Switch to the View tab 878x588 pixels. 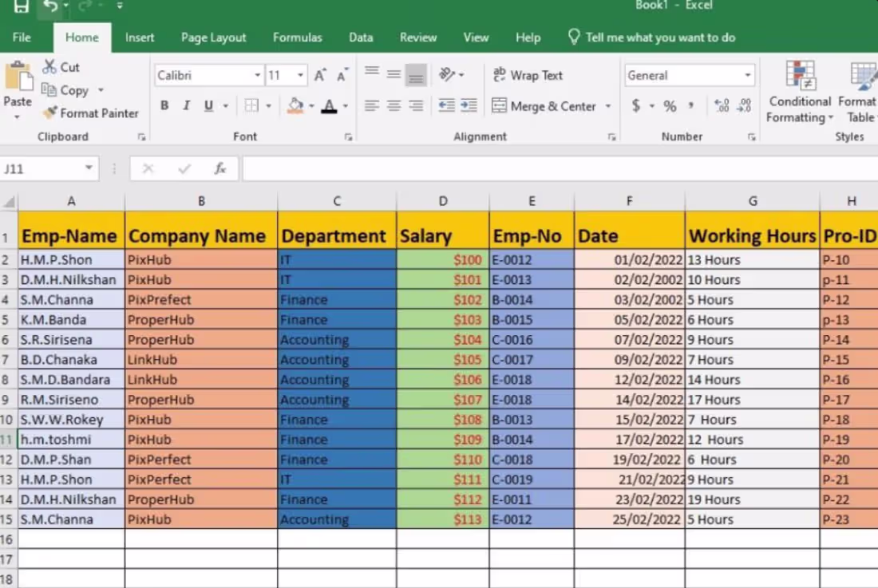(476, 37)
